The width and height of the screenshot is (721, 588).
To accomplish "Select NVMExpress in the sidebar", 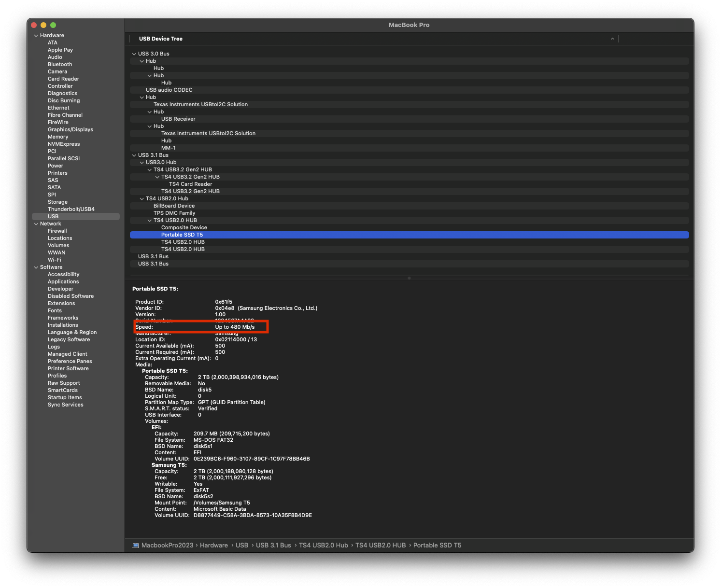I will coord(64,144).
